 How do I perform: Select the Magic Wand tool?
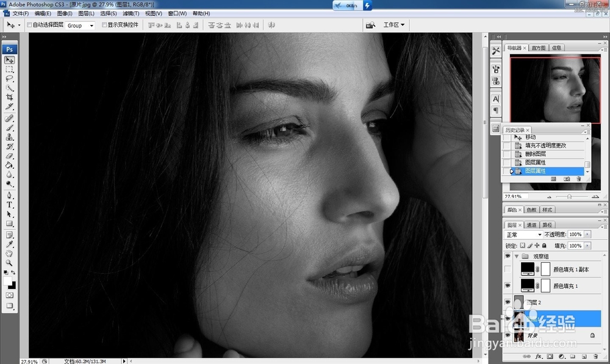click(9, 88)
